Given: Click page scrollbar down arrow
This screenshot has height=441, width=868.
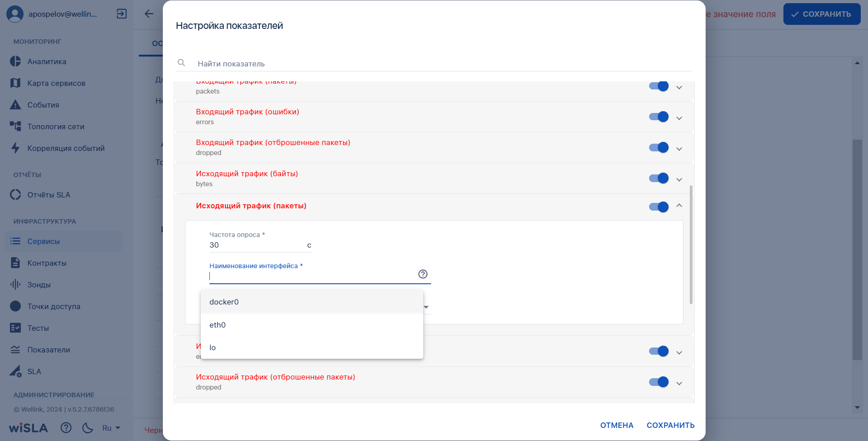Looking at the screenshot, I should click(x=857, y=408).
